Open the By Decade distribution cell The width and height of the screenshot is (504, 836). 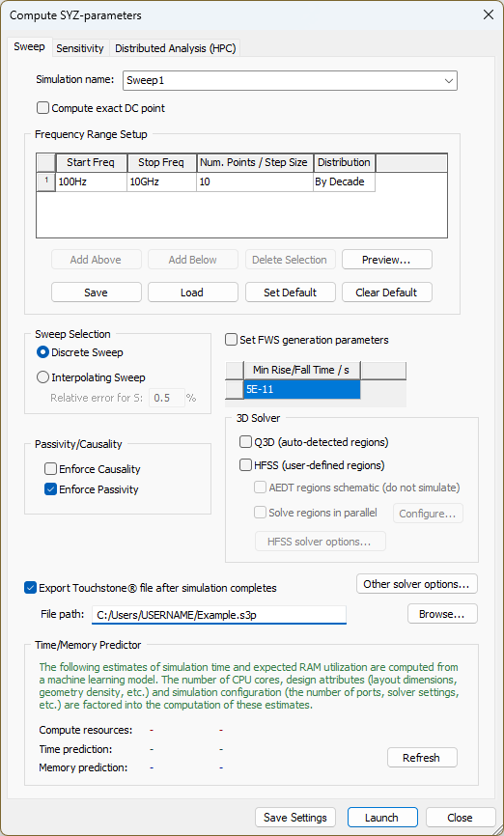pos(344,181)
